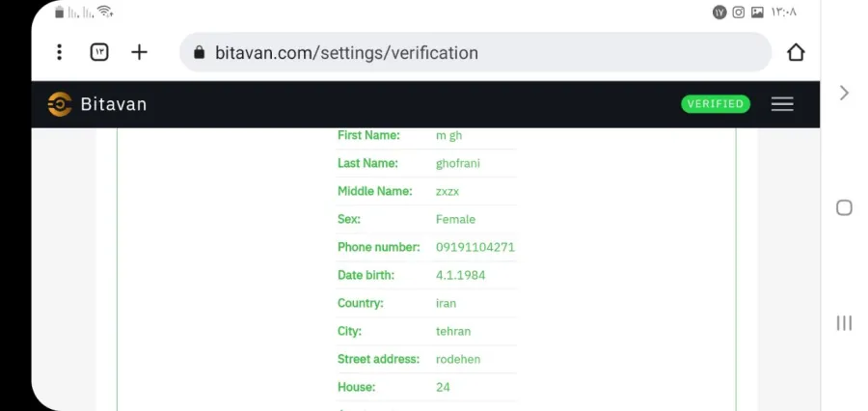
Task: Click the Bitavan gold coin logo
Action: point(60,104)
